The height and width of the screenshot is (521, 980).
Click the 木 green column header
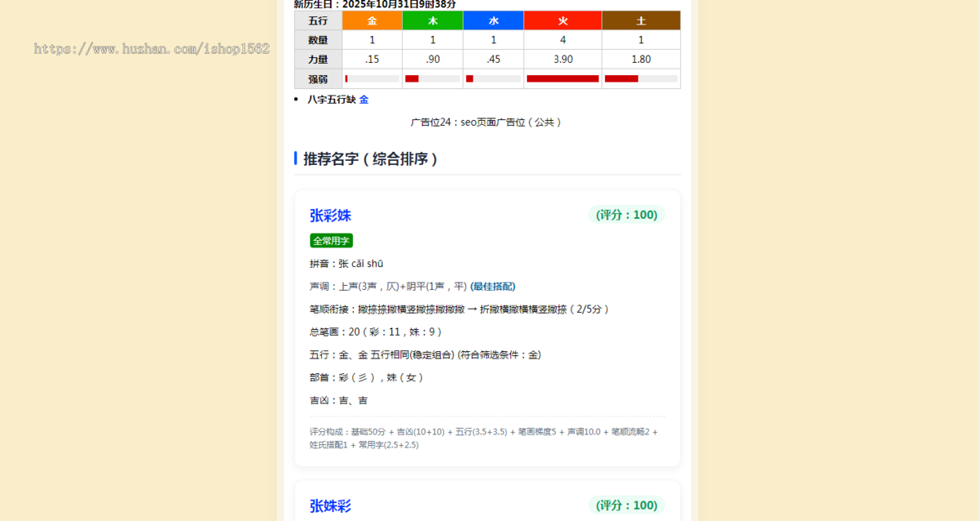[433, 20]
